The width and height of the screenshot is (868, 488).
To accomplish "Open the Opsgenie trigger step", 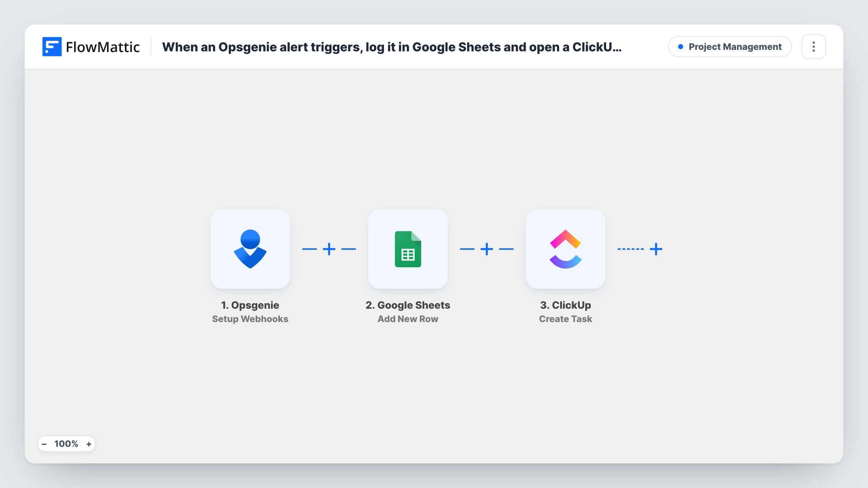I will coord(250,249).
